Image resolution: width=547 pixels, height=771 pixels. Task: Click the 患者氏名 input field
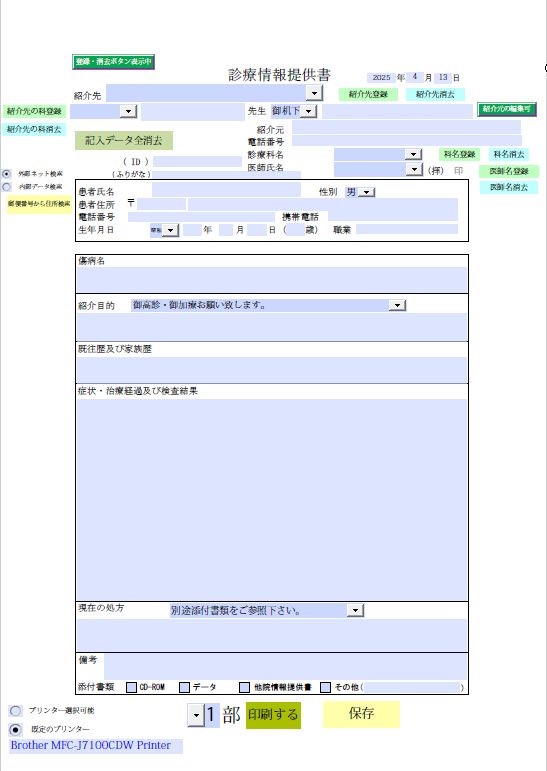226,190
